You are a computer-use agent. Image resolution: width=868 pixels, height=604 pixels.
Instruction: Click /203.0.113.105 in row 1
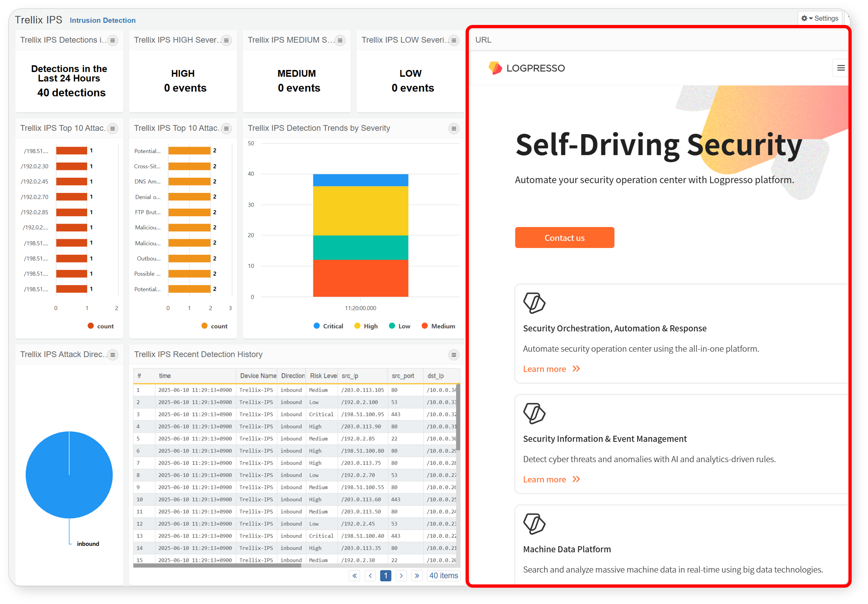pyautogui.click(x=363, y=390)
